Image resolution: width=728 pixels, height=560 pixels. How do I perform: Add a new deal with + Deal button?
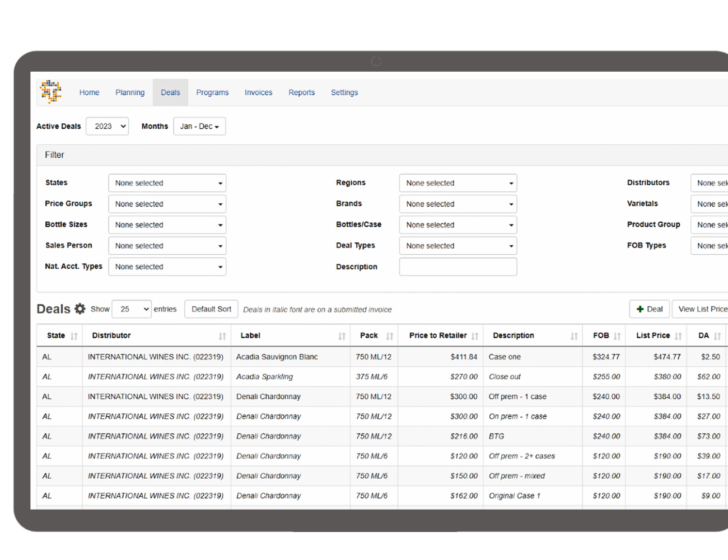click(649, 309)
